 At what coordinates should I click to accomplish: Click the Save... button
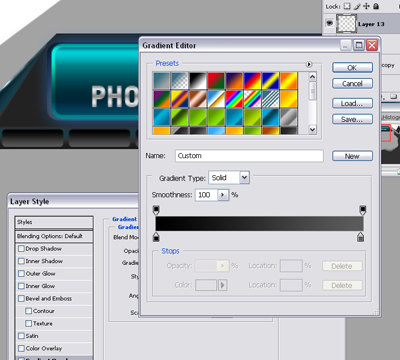352,119
